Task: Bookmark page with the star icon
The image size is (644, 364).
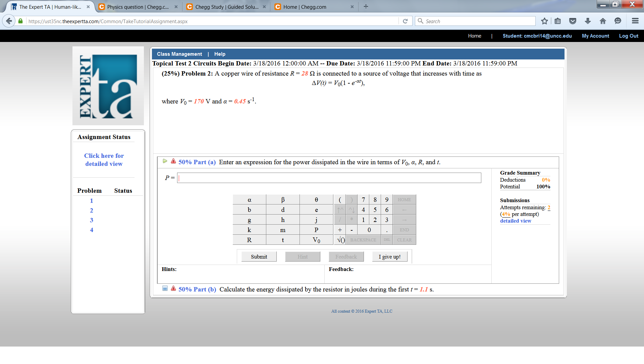Action: point(544,21)
